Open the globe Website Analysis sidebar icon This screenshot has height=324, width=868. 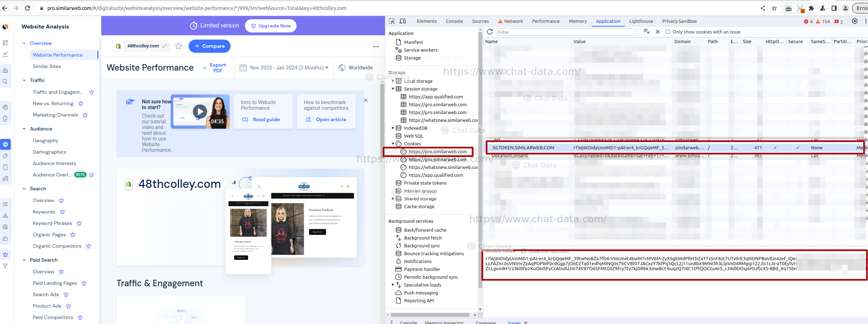click(x=5, y=144)
